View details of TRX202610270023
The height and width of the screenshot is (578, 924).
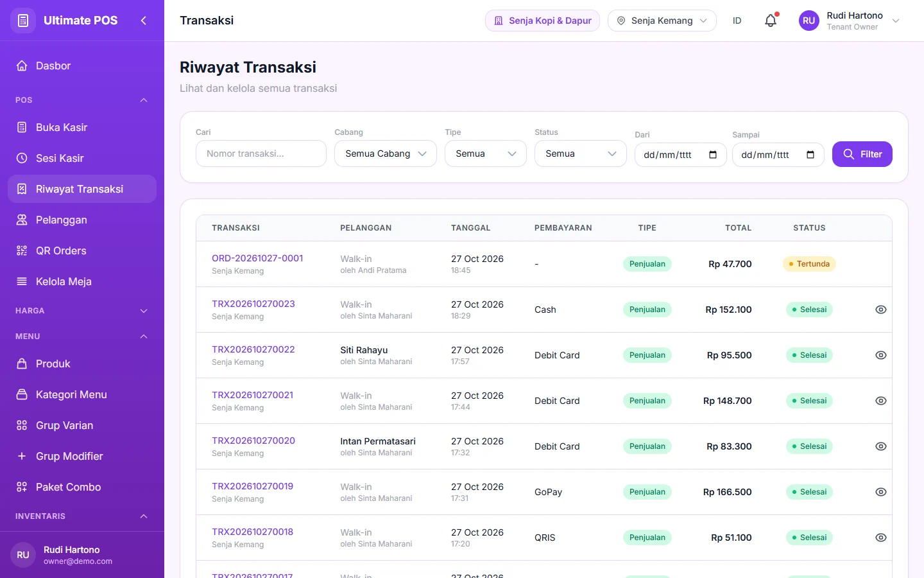coord(881,310)
